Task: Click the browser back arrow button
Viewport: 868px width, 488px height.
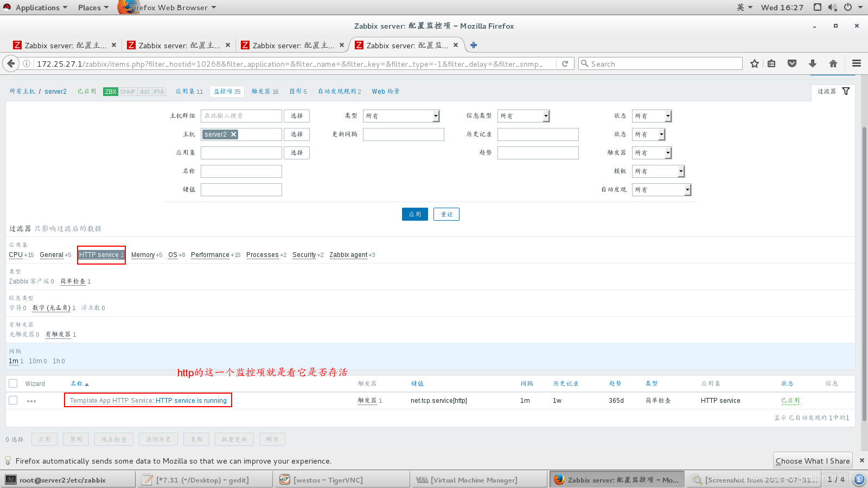Action: [x=11, y=63]
